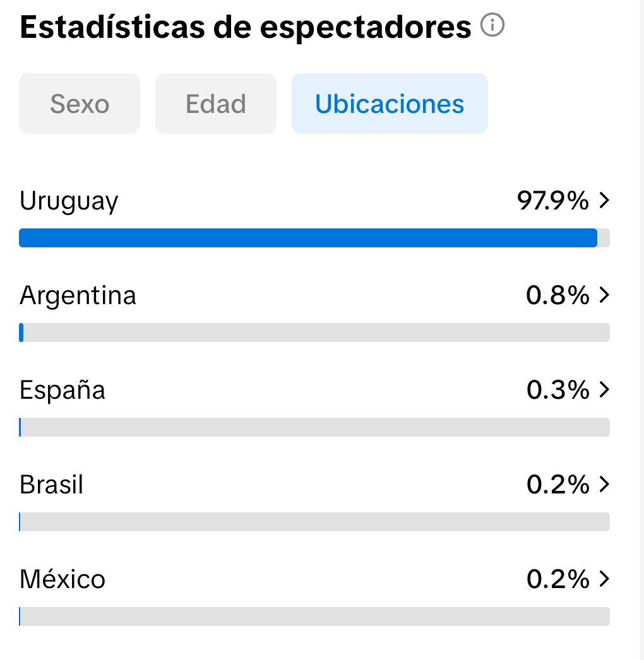Expand Argentina details with the chevron
644x660 pixels.
(604, 295)
